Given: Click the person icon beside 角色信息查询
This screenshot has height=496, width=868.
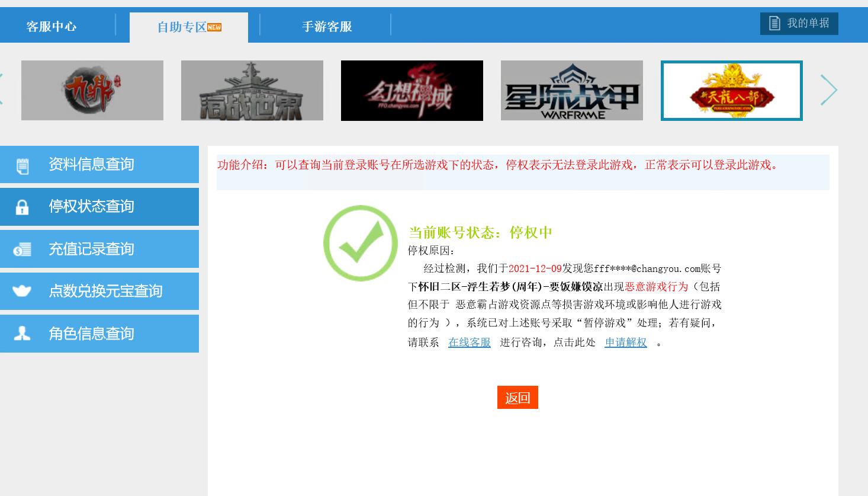Looking at the screenshot, I should click(22, 334).
